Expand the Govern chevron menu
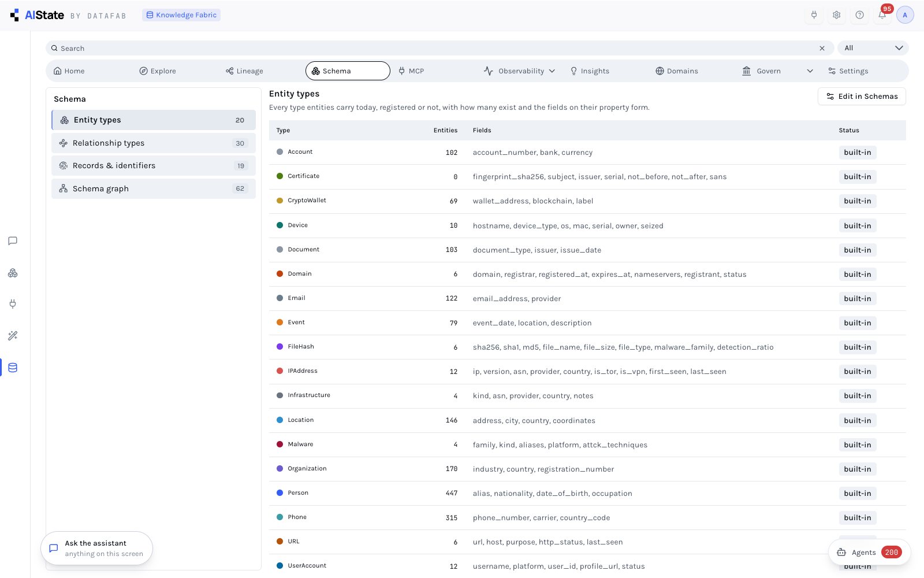Screen dimensions: 924x578 [x=810, y=71]
